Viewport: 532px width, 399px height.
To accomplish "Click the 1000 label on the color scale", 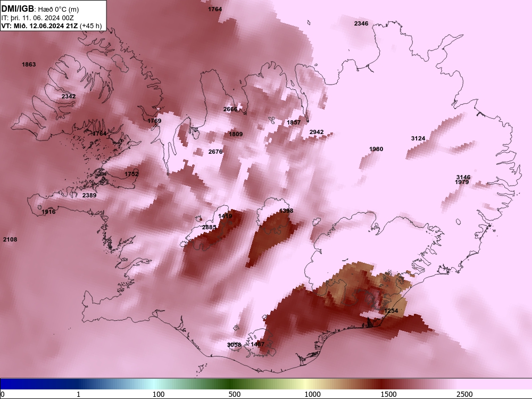I will pos(312,394).
